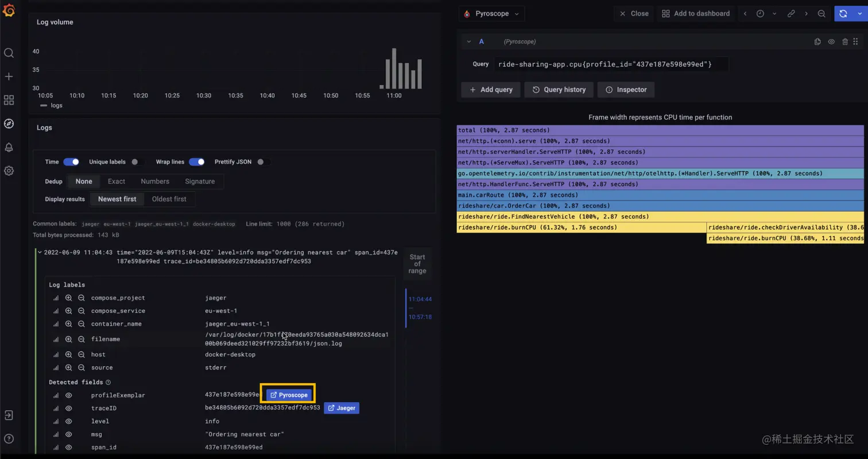Click the info icon beside Detected fields
The image size is (868, 459).
[108, 382]
